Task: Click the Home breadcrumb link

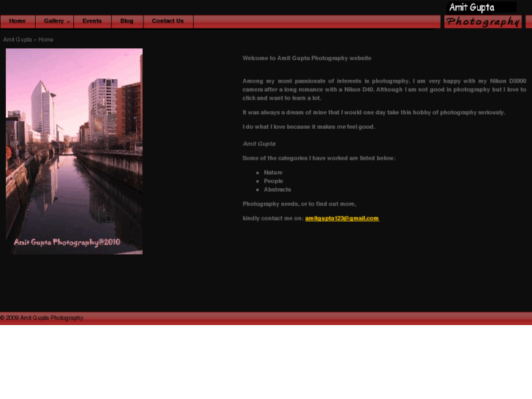Action: click(x=46, y=40)
